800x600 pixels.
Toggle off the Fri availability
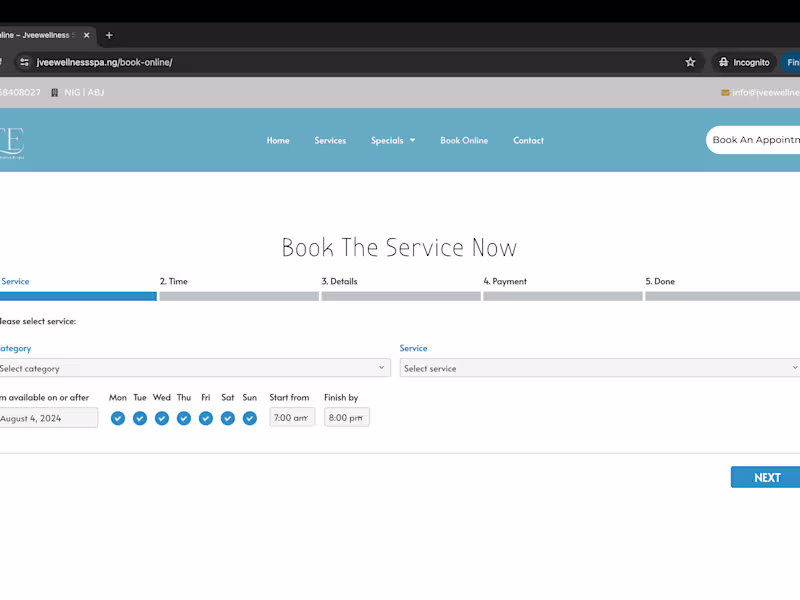(x=206, y=418)
